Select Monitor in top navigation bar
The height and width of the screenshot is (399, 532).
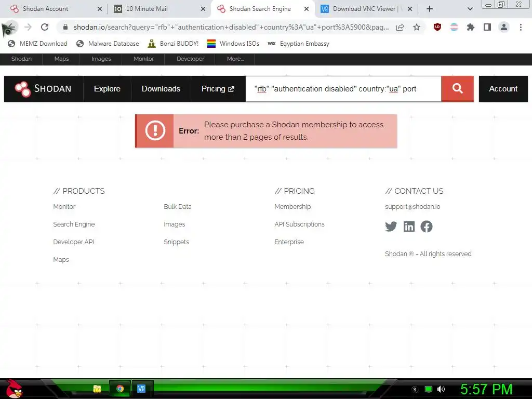(x=143, y=59)
